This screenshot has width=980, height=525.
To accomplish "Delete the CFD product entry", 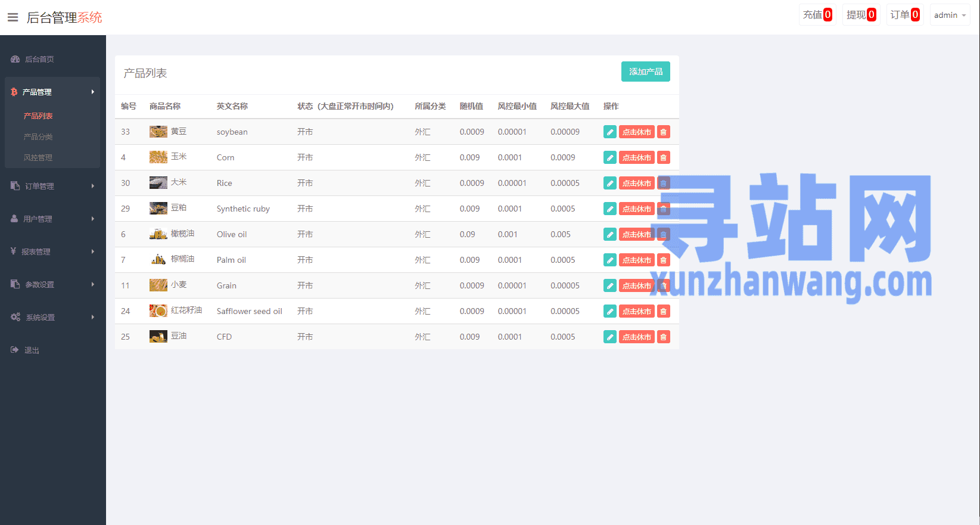I will click(x=663, y=337).
